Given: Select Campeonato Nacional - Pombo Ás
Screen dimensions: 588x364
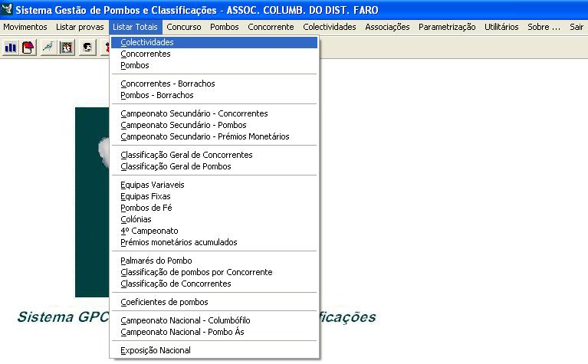Looking at the screenshot, I should pos(182,332).
